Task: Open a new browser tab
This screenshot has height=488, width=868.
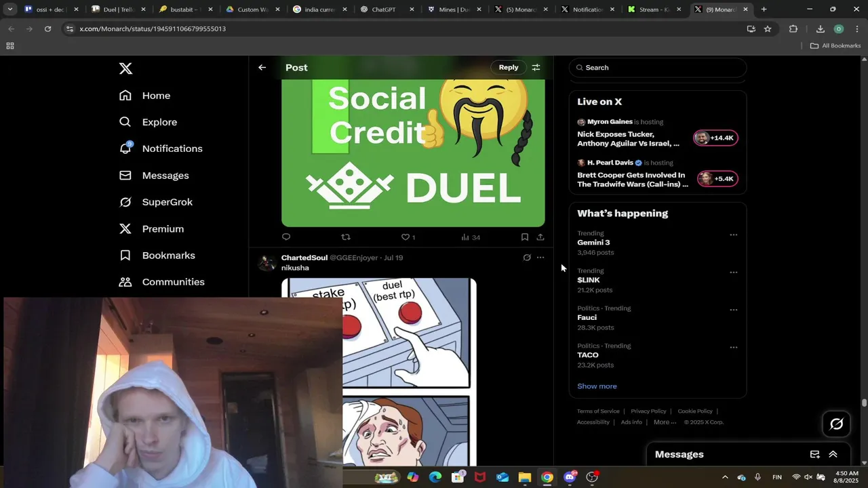Action: coord(764,9)
